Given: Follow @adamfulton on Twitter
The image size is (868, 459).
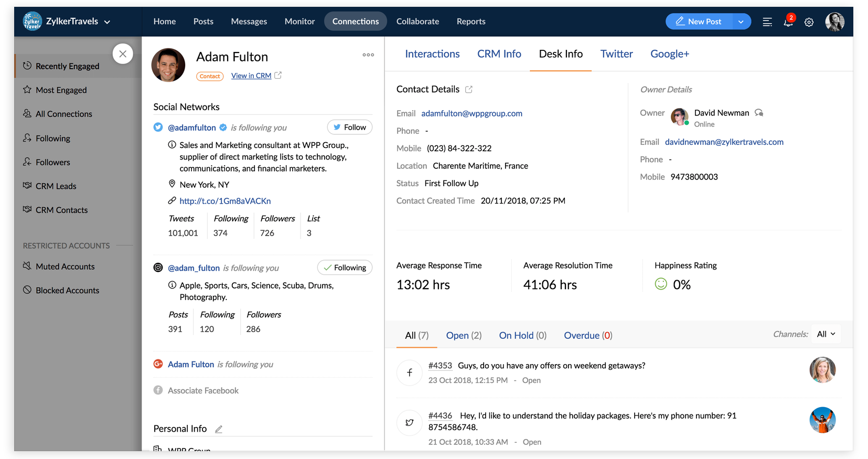Looking at the screenshot, I should (x=349, y=127).
